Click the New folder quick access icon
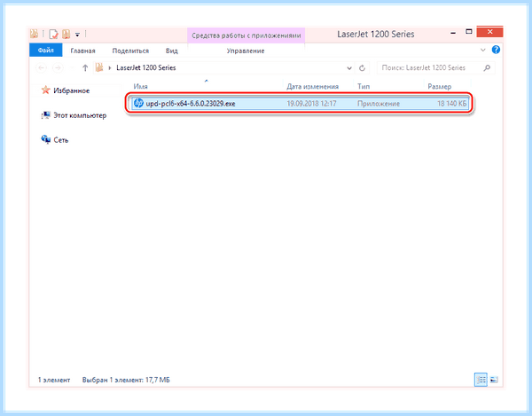The image size is (532, 416). tap(66, 34)
